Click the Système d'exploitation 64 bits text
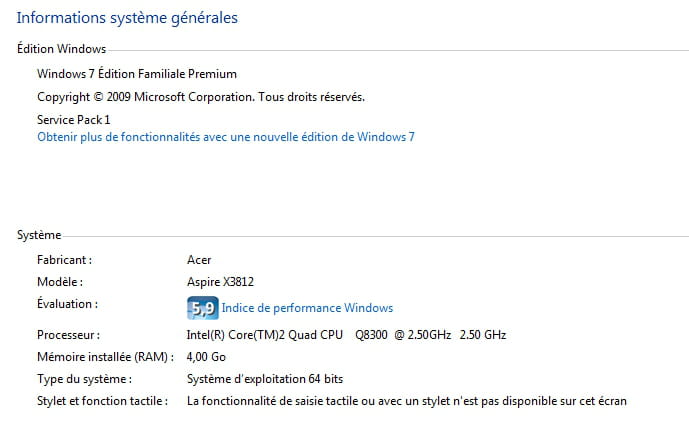Viewport: 689px width, 426px height. tap(263, 379)
